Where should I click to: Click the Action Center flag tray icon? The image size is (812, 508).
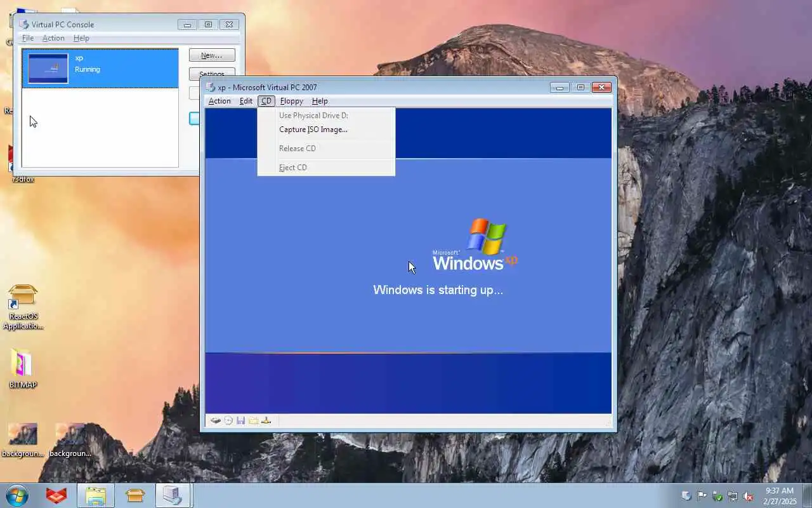point(702,496)
